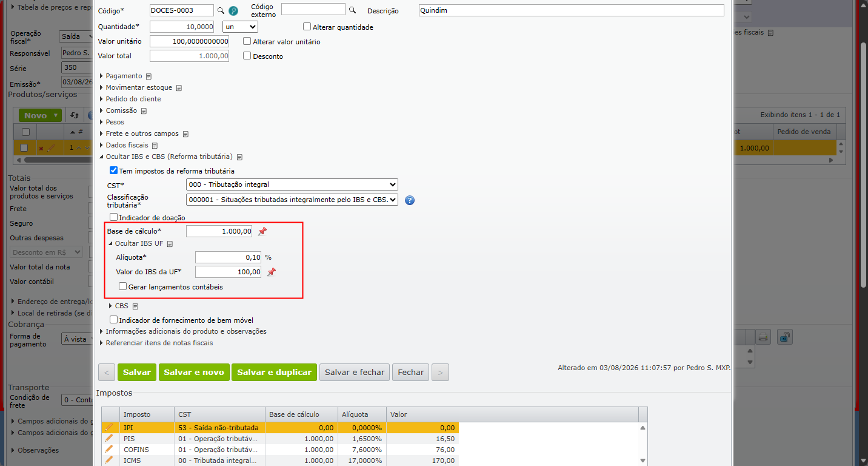This screenshot has width=868, height=466.
Task: Open the blue help icon beside Classificação tributária
Action: (409, 200)
